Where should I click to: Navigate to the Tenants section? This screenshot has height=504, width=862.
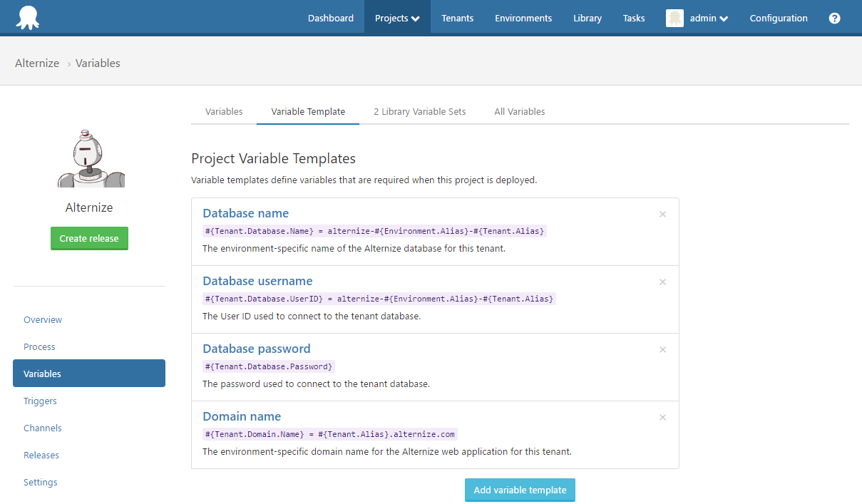(x=457, y=18)
